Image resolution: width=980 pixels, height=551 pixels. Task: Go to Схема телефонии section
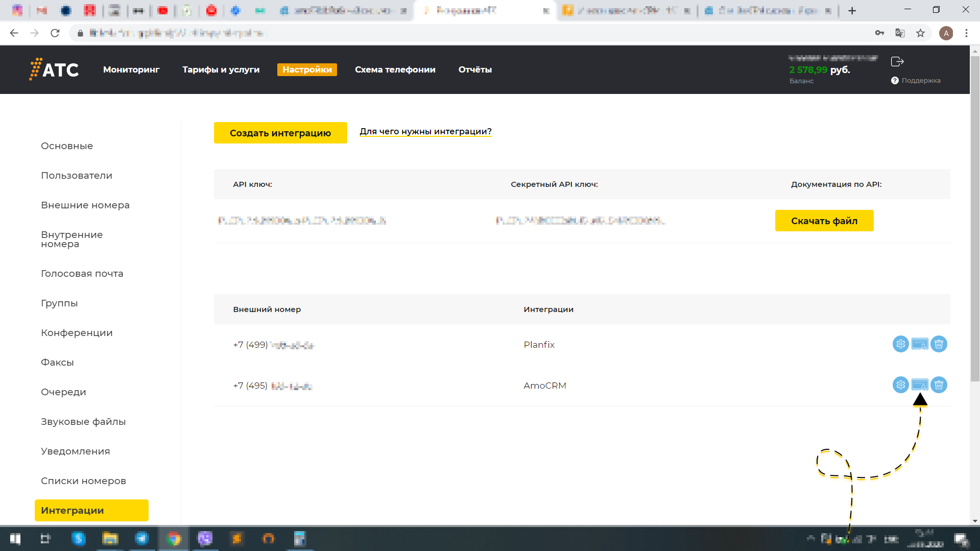point(395,69)
